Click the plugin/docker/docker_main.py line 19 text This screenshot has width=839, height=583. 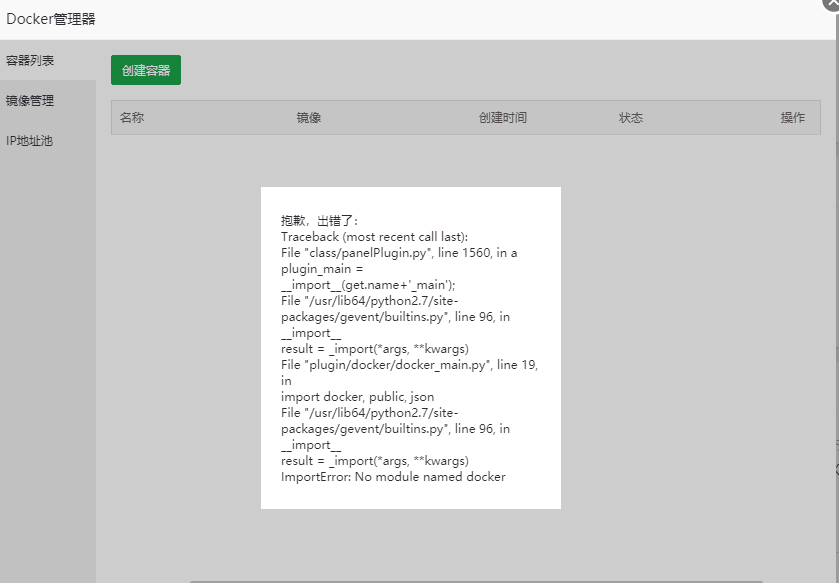[x=409, y=365]
